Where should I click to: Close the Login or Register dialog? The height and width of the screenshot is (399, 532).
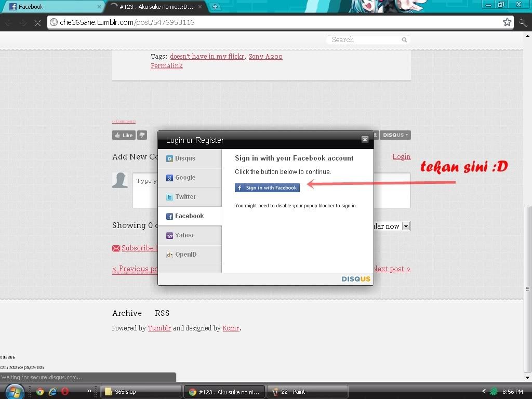pyautogui.click(x=365, y=139)
